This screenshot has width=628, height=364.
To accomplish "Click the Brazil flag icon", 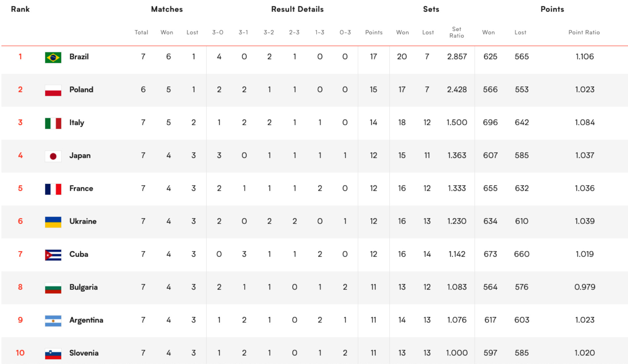I will coord(53,57).
